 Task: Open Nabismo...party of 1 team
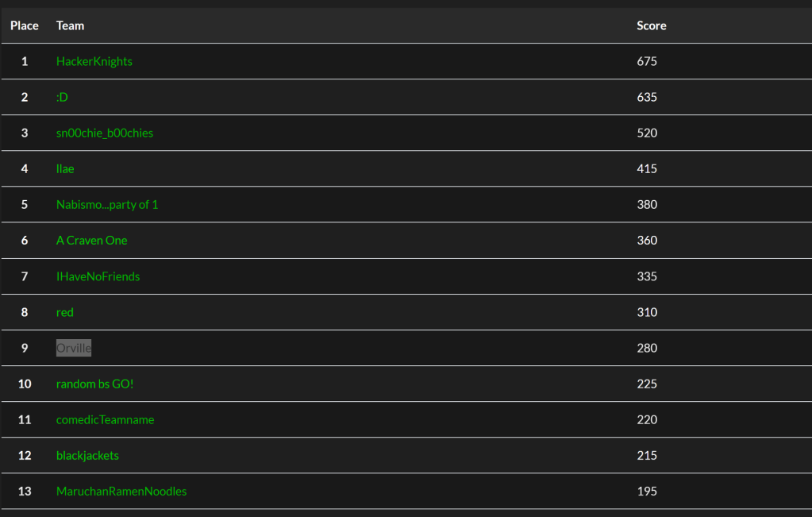[x=107, y=204]
